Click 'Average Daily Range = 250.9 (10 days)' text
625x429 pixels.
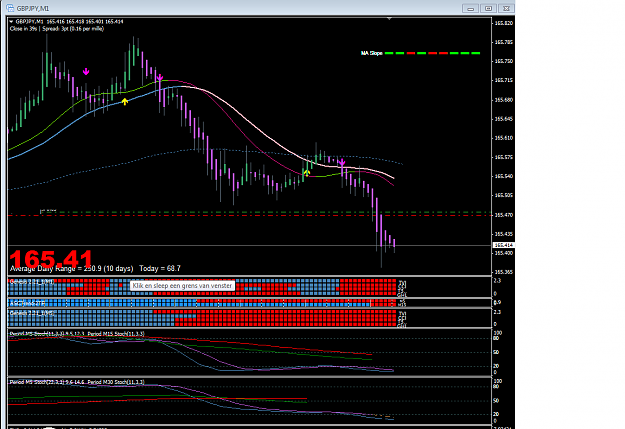pyautogui.click(x=71, y=269)
